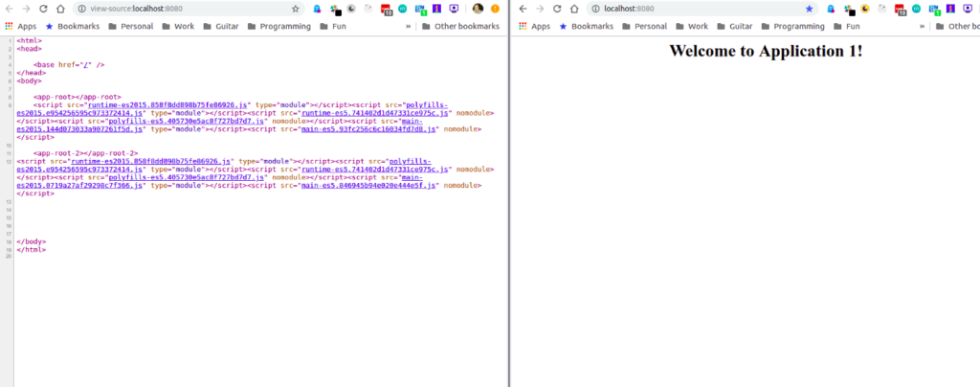Image resolution: width=980 pixels, height=387 pixels.
Task: Reload the localhost:8080 window
Action: pyautogui.click(x=557, y=9)
